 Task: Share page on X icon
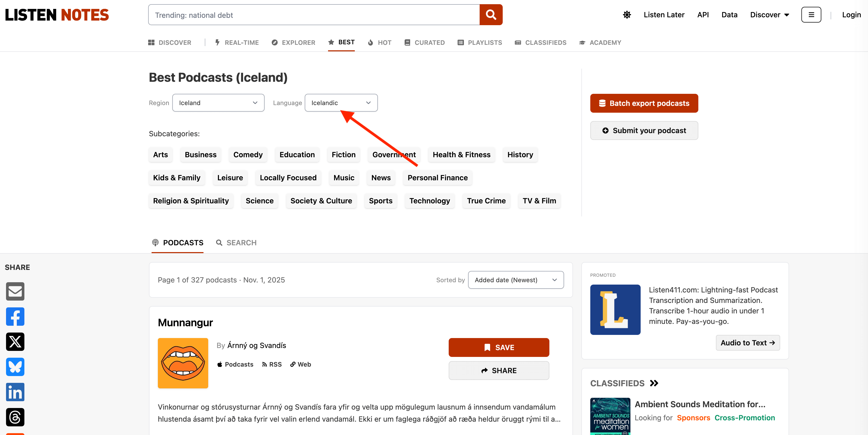15,341
